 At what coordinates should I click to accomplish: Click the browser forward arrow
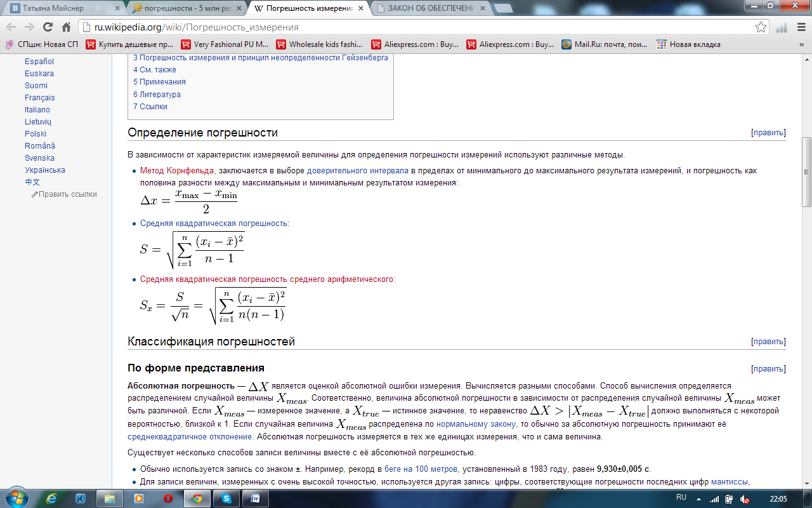pyautogui.click(x=29, y=27)
